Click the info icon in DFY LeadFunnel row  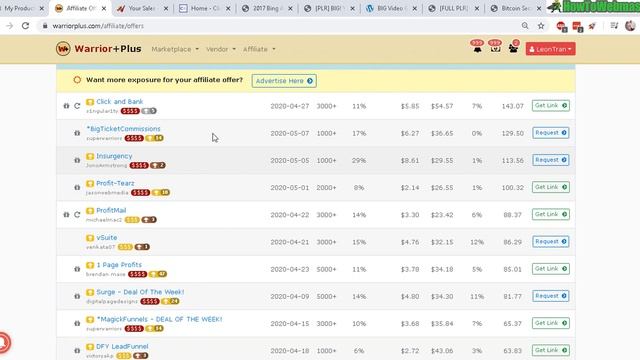pos(77,351)
